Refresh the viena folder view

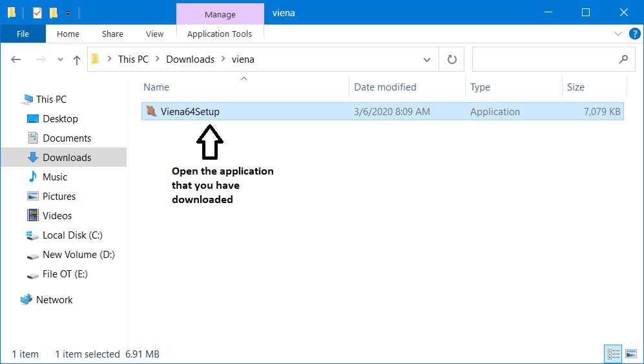[x=452, y=59]
